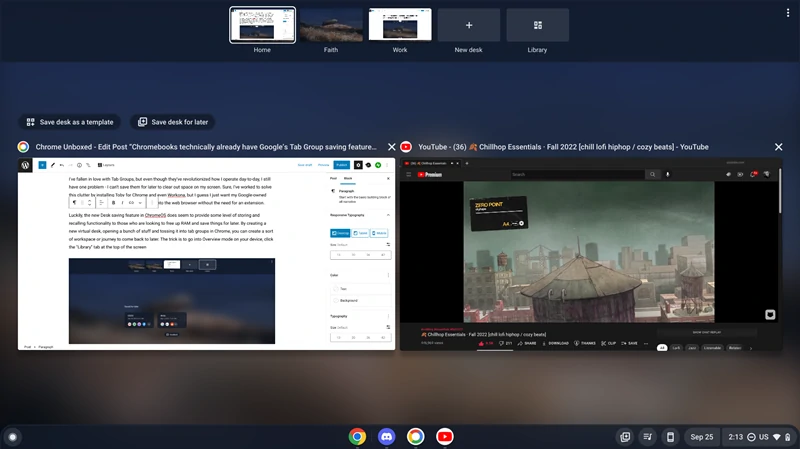
Task: Open Discord from the shelf
Action: [x=386, y=436]
